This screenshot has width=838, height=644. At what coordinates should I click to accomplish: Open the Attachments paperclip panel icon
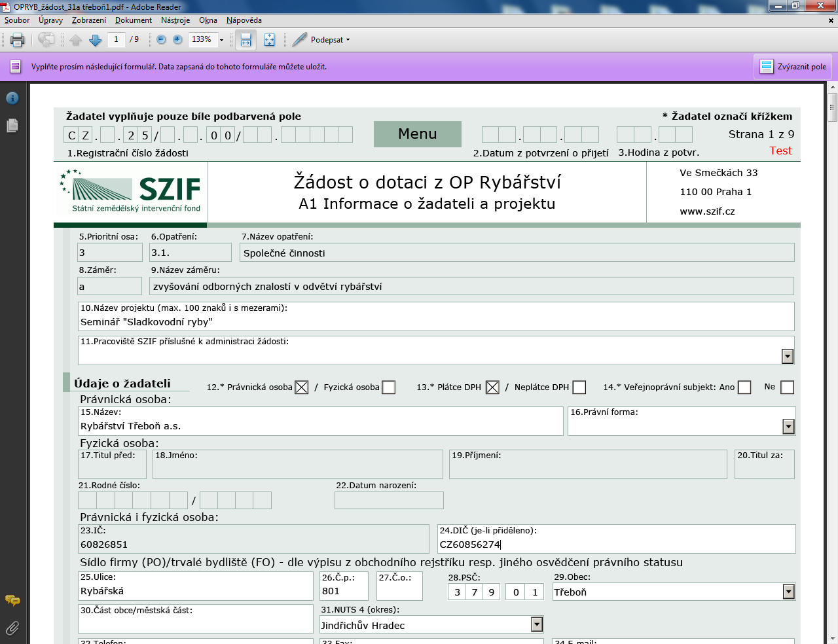coord(12,629)
